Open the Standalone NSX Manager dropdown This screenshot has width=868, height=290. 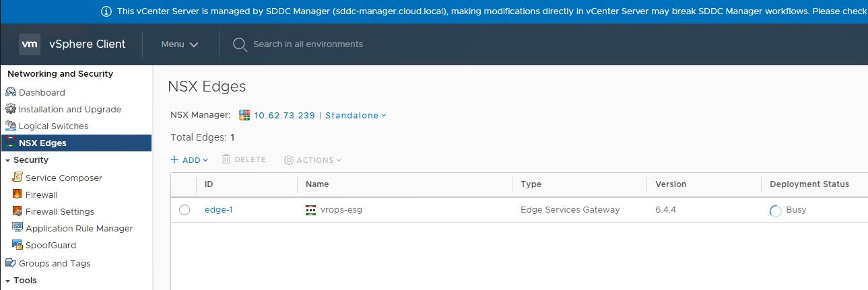356,115
